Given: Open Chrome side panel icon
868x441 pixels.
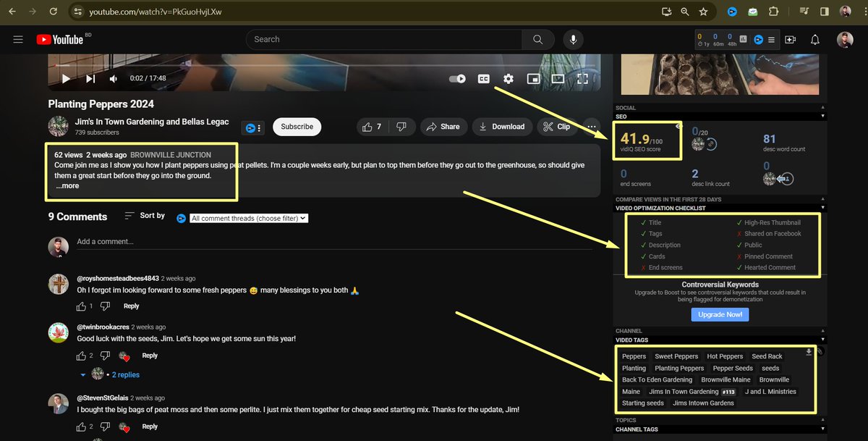Looking at the screenshot, I should (x=824, y=12).
